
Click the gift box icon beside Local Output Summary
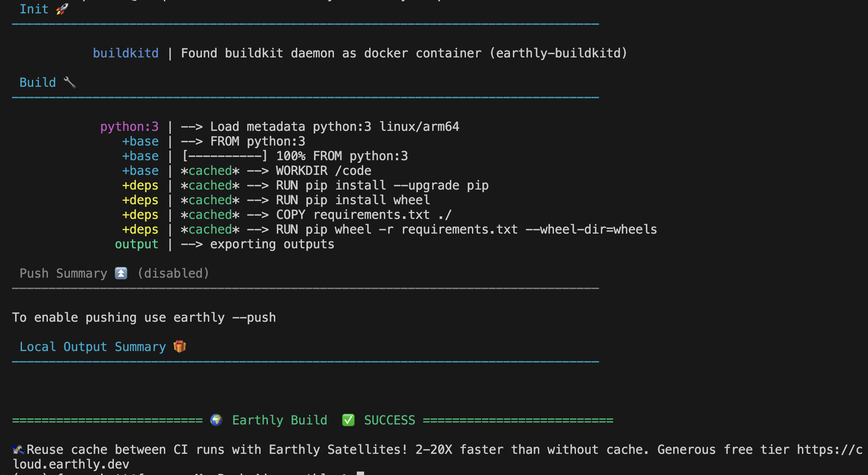coord(179,346)
